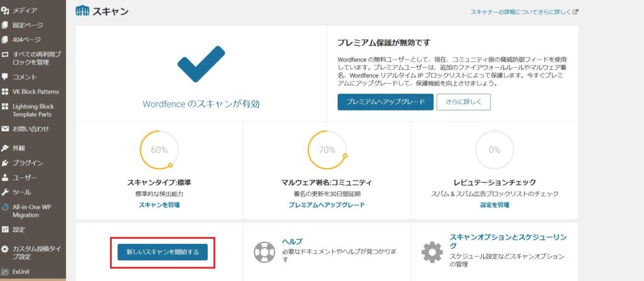Click the マルウェア署名:コミュニティ label
Image resolution: width=644 pixels, height=281 pixels.
click(x=327, y=182)
